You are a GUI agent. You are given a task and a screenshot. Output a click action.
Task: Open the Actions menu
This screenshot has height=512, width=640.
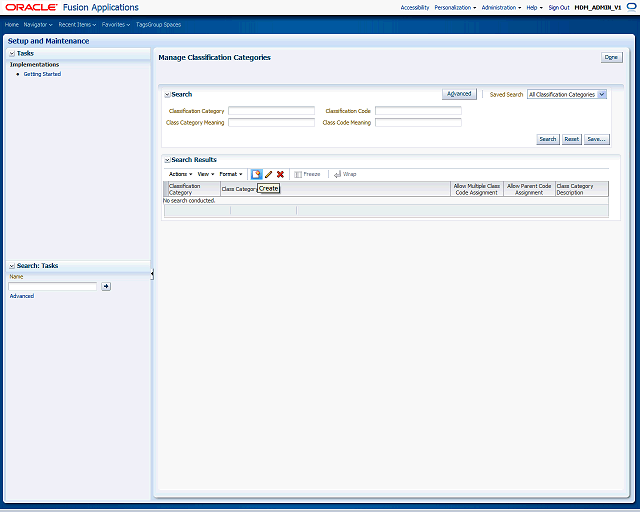click(180, 174)
